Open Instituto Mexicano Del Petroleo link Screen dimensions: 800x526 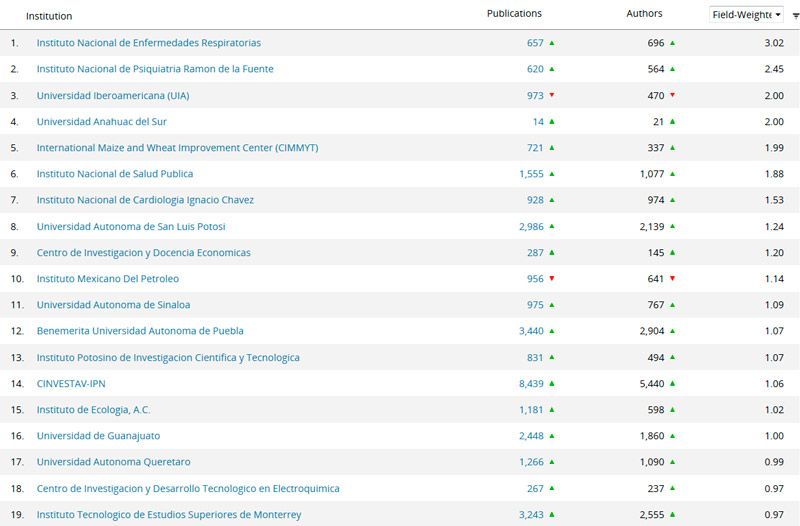click(x=108, y=279)
